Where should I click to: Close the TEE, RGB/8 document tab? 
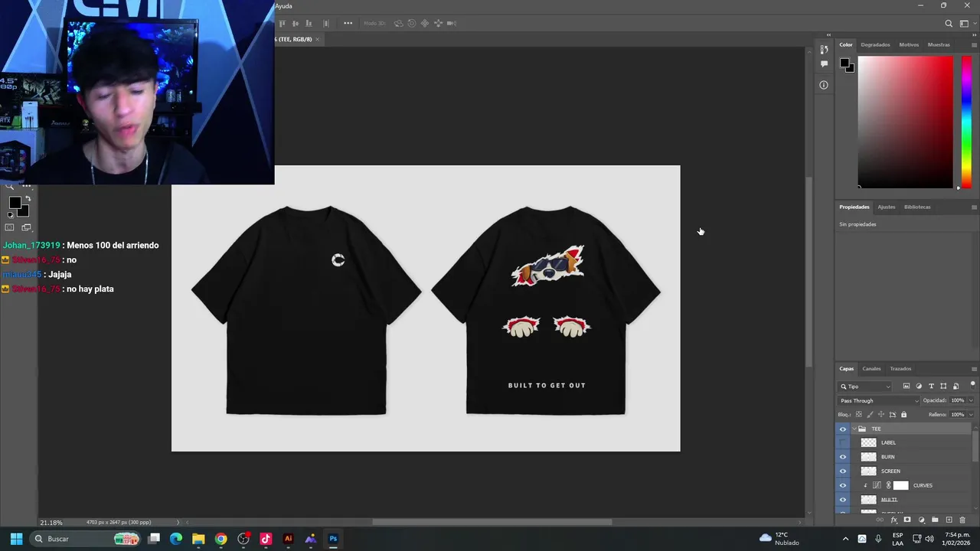point(317,39)
